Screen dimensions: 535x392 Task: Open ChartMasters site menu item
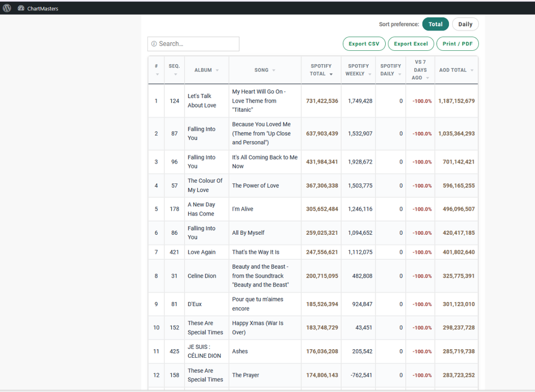tap(43, 9)
